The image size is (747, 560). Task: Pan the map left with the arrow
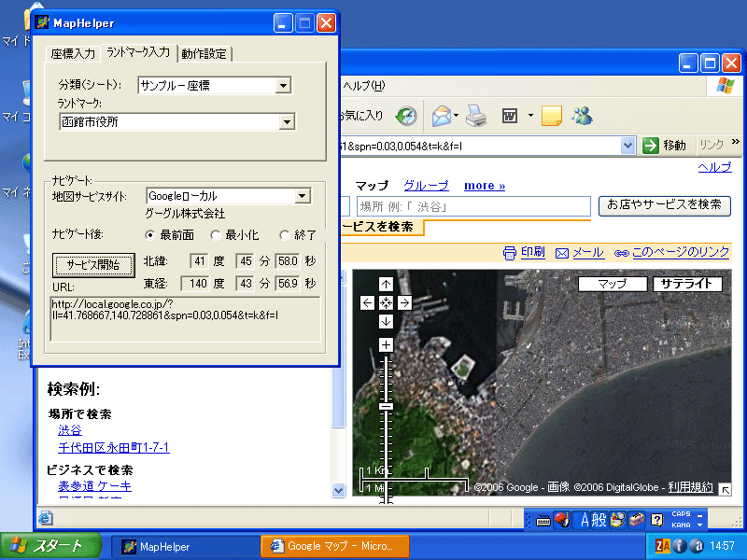367,302
